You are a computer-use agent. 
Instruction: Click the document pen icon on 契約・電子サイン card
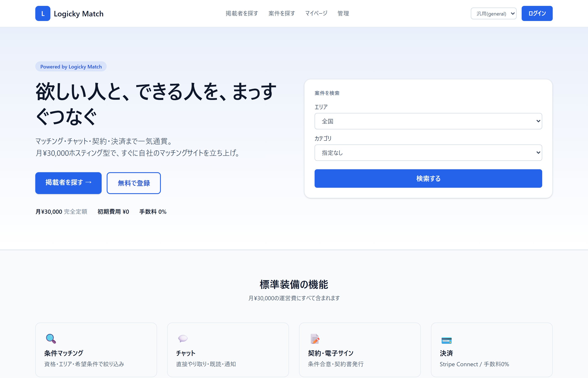pos(315,339)
